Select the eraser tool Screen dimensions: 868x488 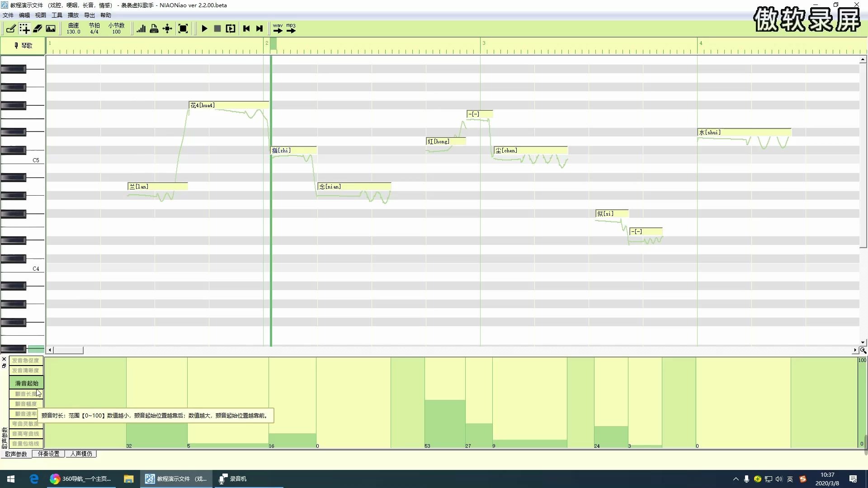point(38,28)
